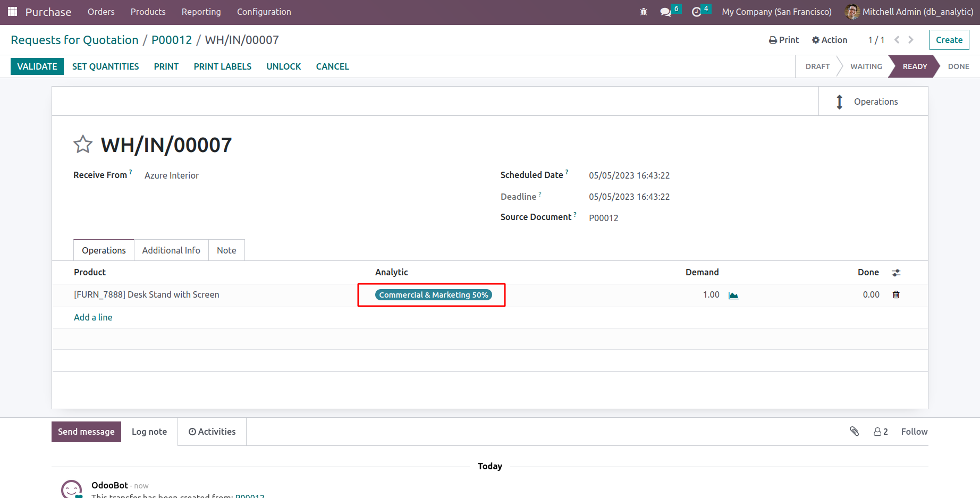Viewport: 980px width, 498px height.
Task: Click Analytic column header
Action: pyautogui.click(x=392, y=272)
